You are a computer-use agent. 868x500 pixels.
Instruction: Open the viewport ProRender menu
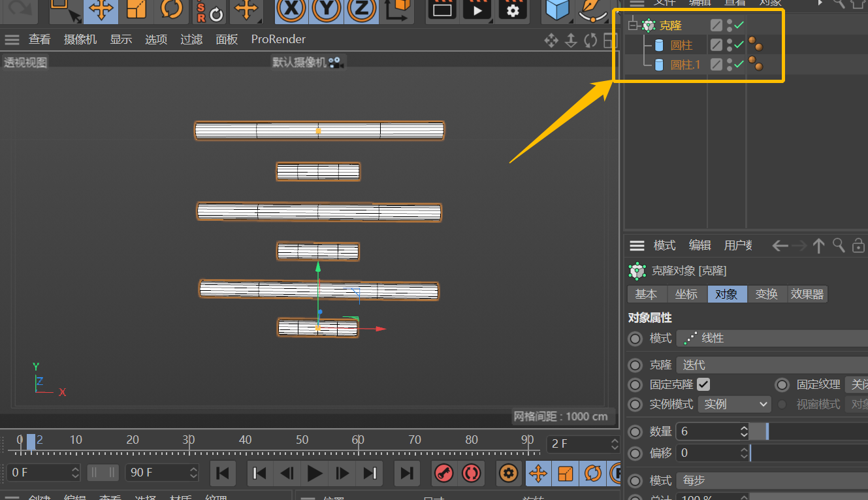tap(278, 39)
